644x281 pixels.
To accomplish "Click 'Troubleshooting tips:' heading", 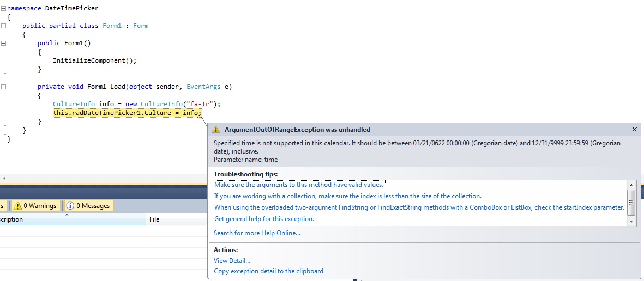I will point(245,174).
